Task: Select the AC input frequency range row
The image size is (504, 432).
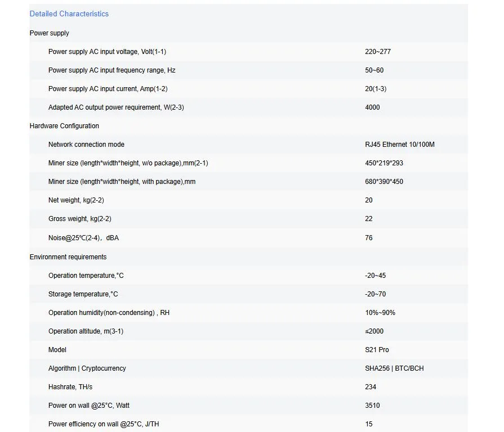Action: (x=248, y=70)
